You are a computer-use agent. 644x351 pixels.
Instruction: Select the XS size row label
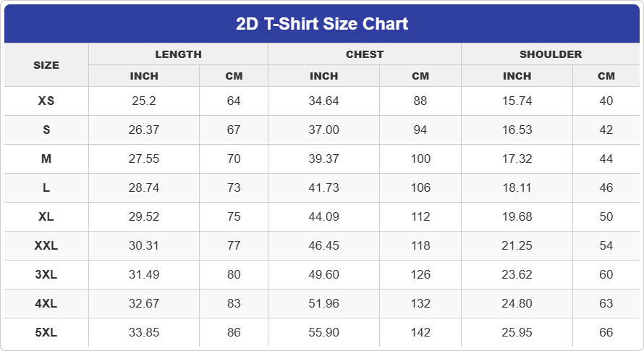46,101
